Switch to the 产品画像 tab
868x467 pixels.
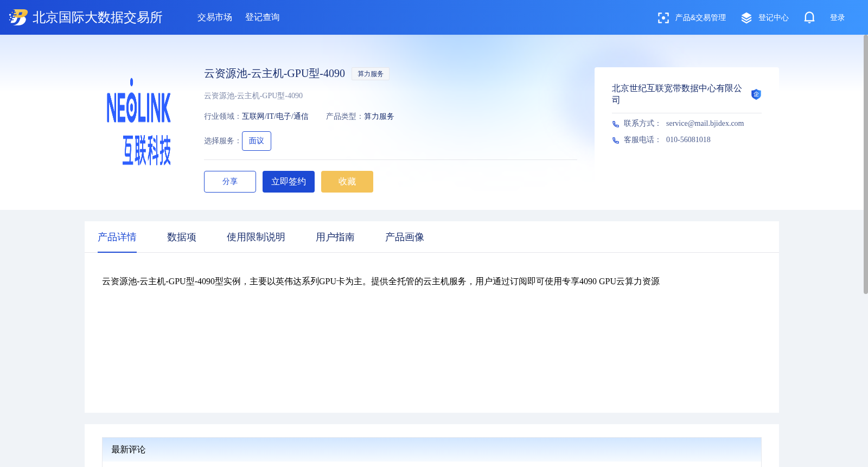coord(405,237)
